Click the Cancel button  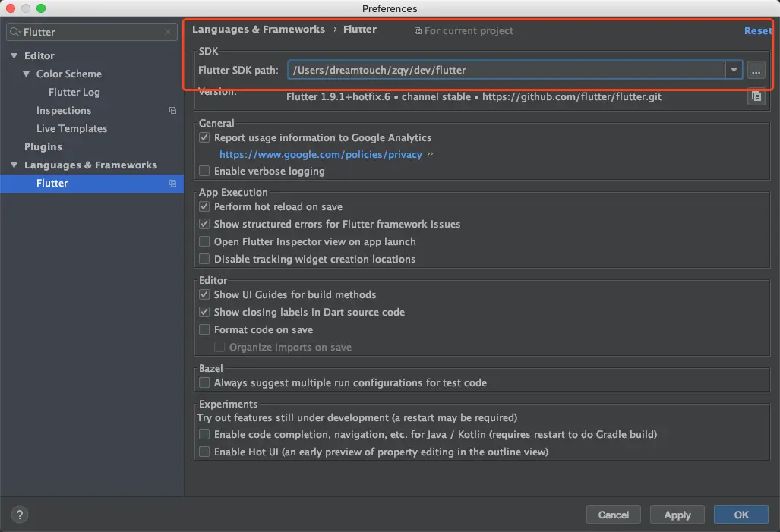[x=614, y=515]
